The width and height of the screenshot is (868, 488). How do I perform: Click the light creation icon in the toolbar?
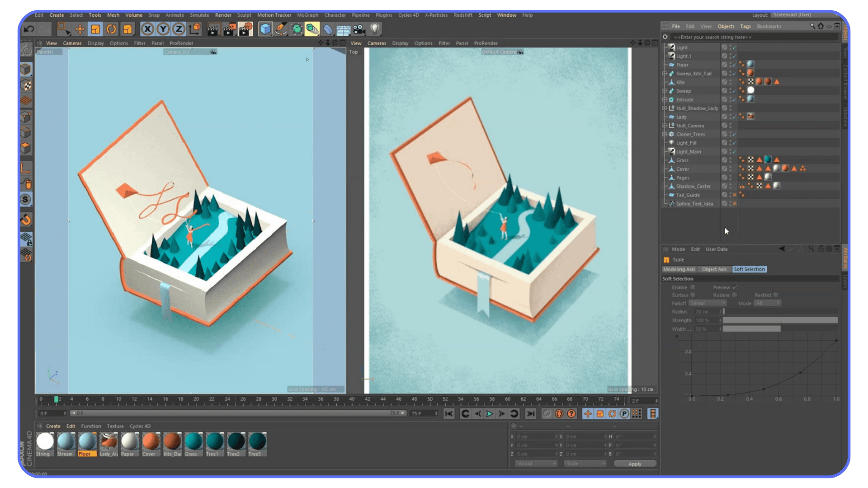coord(375,29)
